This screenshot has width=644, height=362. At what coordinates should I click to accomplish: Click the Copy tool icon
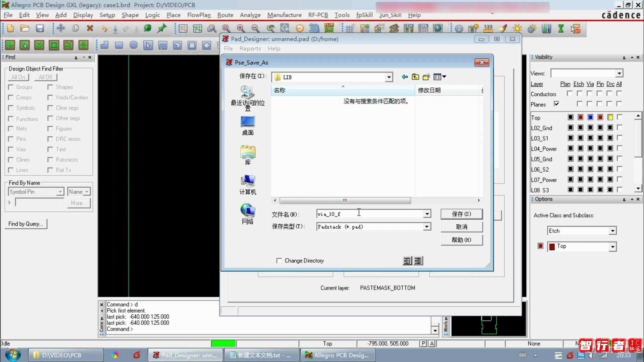coord(76,29)
